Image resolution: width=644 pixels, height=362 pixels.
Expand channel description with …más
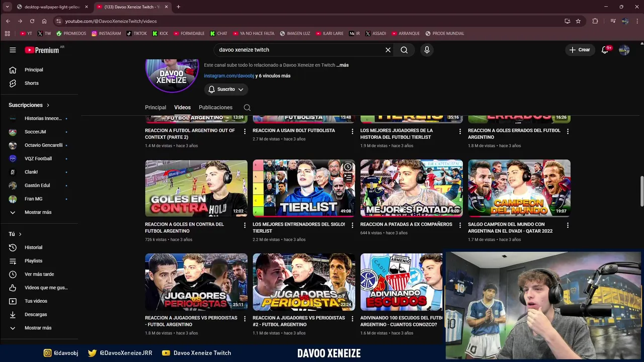343,65
